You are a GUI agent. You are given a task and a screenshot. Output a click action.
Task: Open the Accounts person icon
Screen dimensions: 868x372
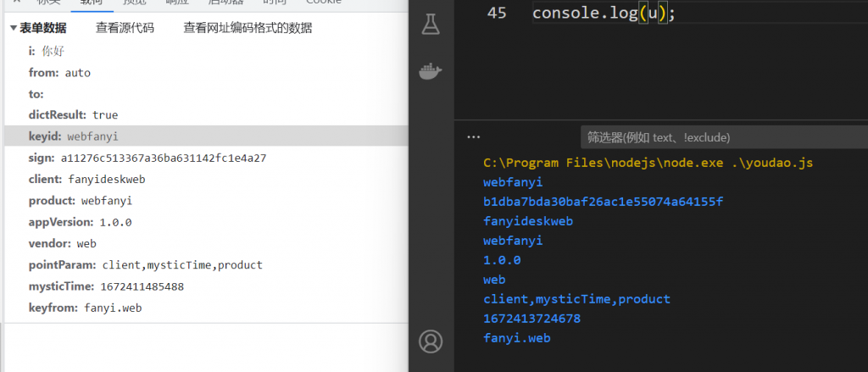click(x=431, y=341)
